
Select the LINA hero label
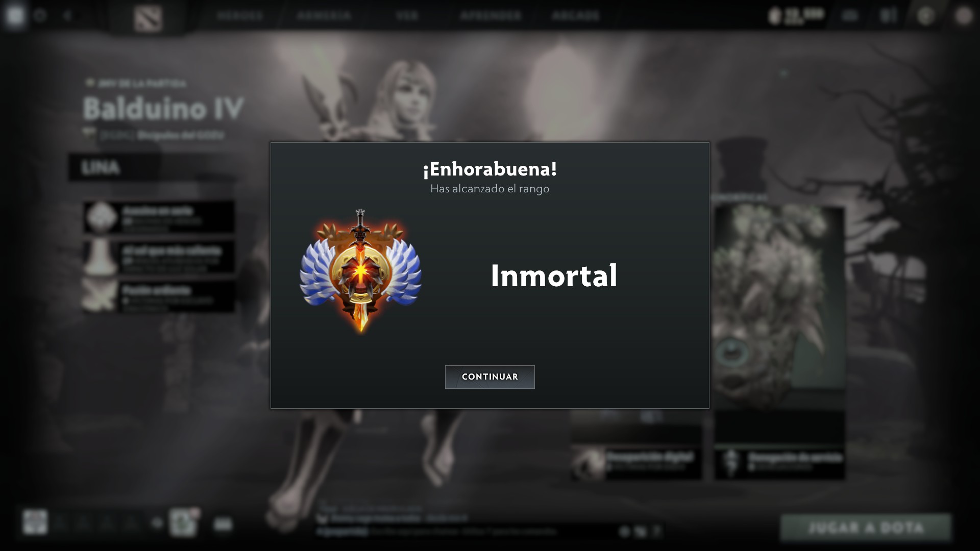point(101,167)
